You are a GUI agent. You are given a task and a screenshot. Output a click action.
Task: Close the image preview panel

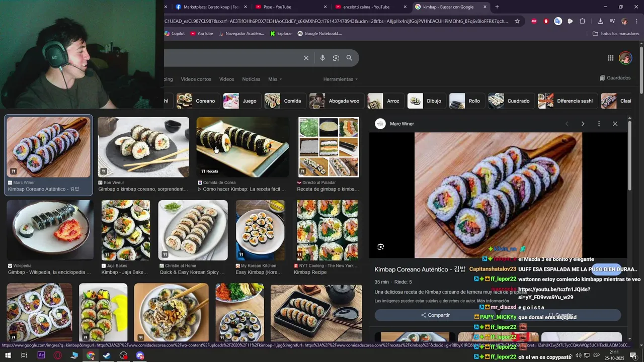tap(615, 124)
